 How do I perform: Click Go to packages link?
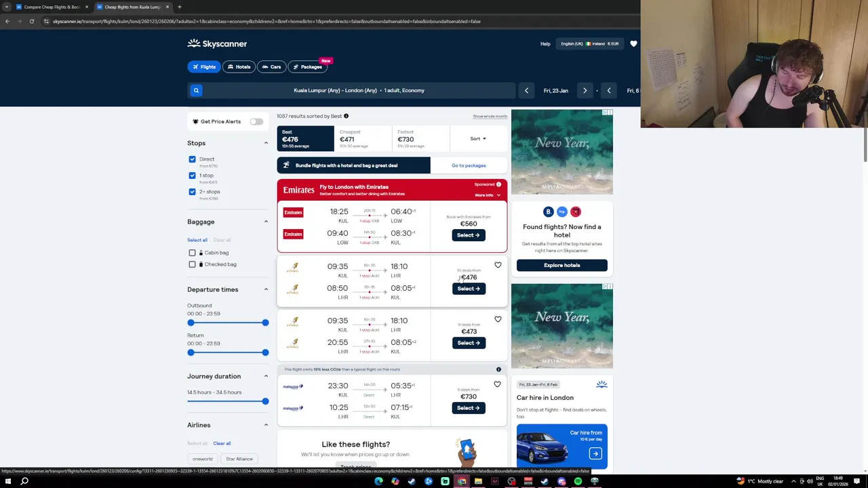click(x=469, y=165)
